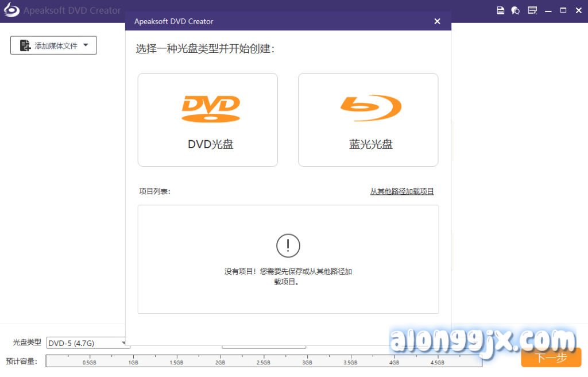The width and height of the screenshot is (588, 377).
Task: Minimize the DVD Creator main window
Action: 549,10
